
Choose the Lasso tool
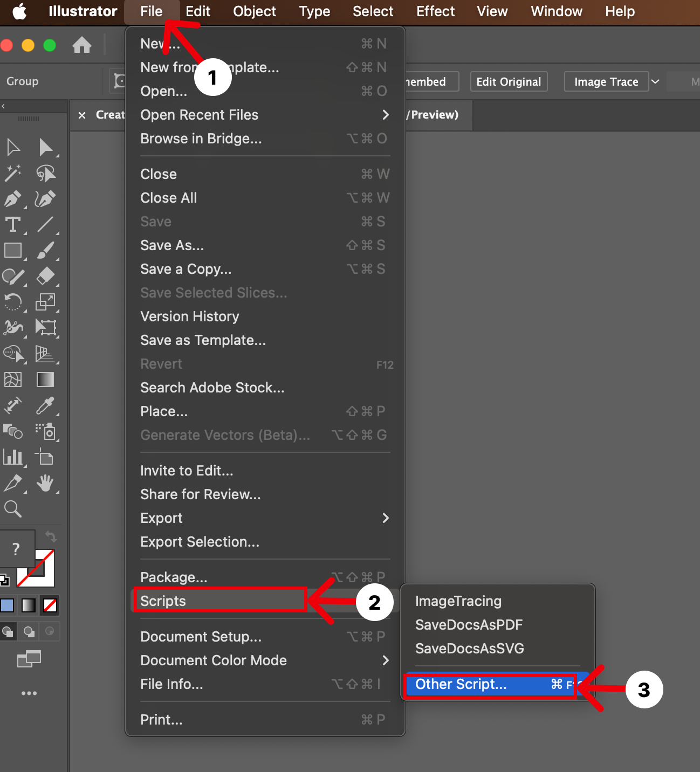coord(45,173)
